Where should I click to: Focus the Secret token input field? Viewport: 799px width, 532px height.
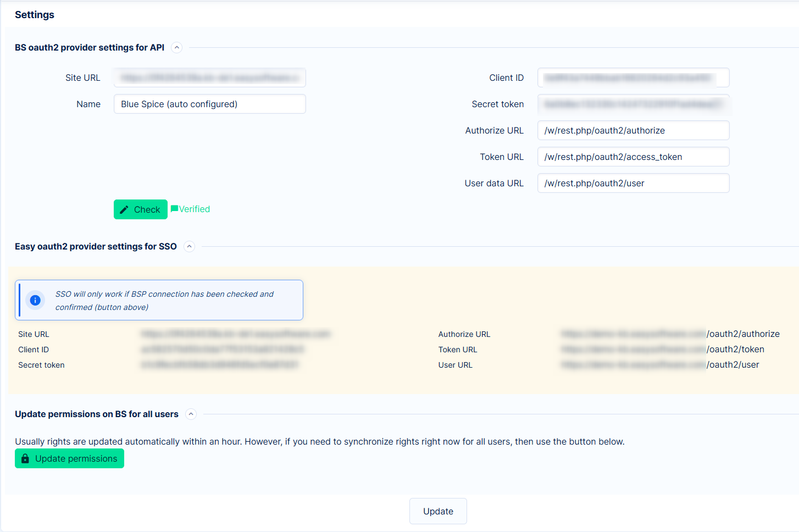[x=633, y=104]
